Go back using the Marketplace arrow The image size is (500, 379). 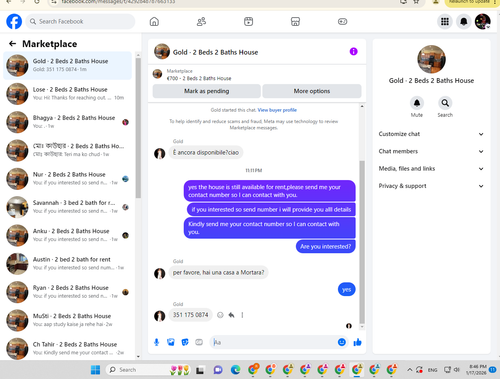12,44
